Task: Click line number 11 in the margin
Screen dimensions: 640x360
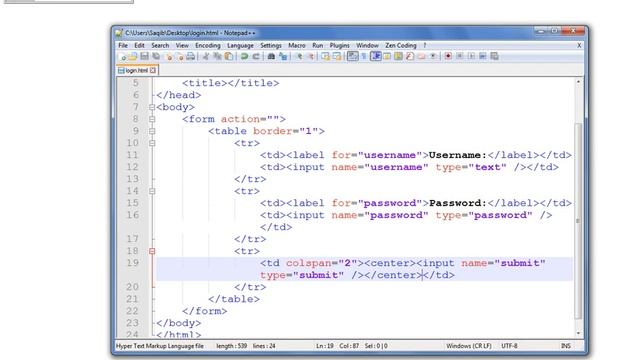Action: [132, 155]
